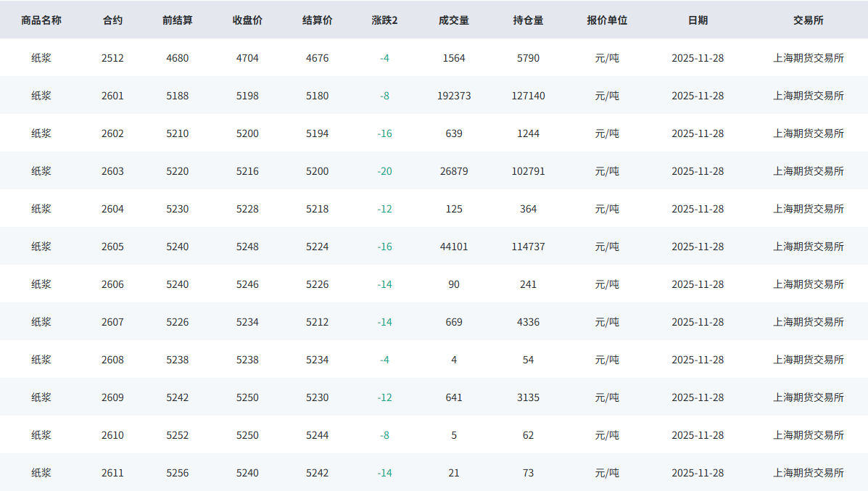The image size is (868, 491).
Task: Select the 结算价 column header
Action: pyautogui.click(x=317, y=20)
